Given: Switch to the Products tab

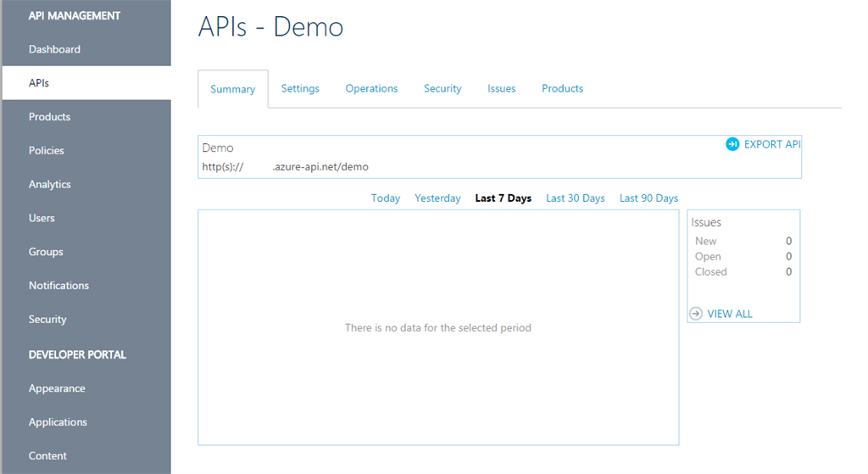Looking at the screenshot, I should (x=563, y=88).
